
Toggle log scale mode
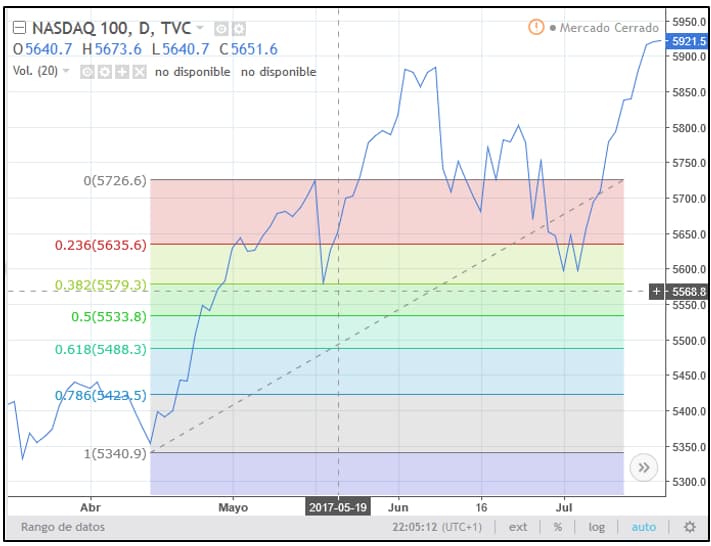pos(596,527)
